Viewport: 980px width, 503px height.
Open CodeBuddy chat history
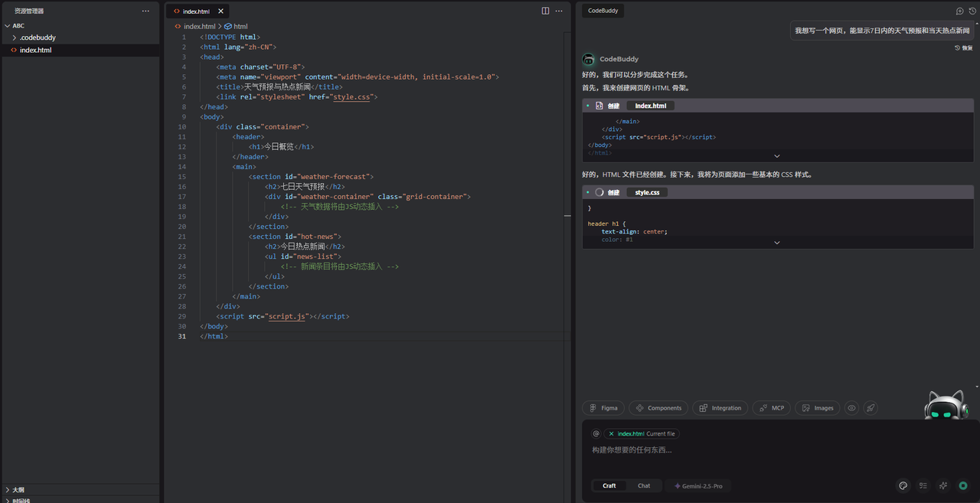[973, 11]
